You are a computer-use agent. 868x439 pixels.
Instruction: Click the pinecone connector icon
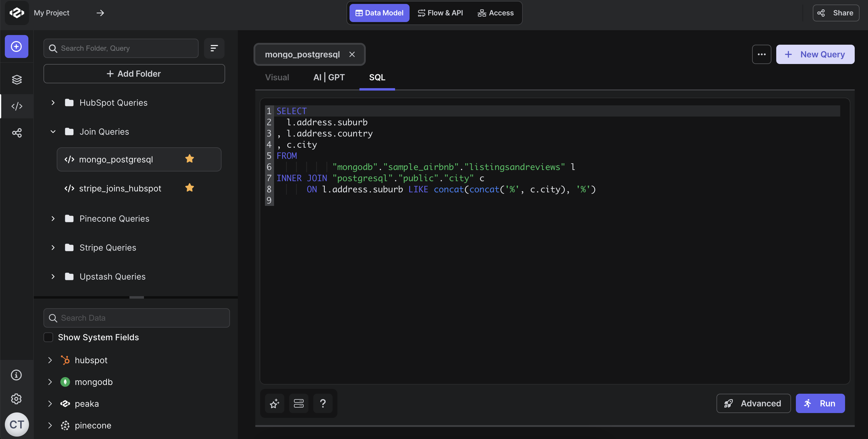65,425
